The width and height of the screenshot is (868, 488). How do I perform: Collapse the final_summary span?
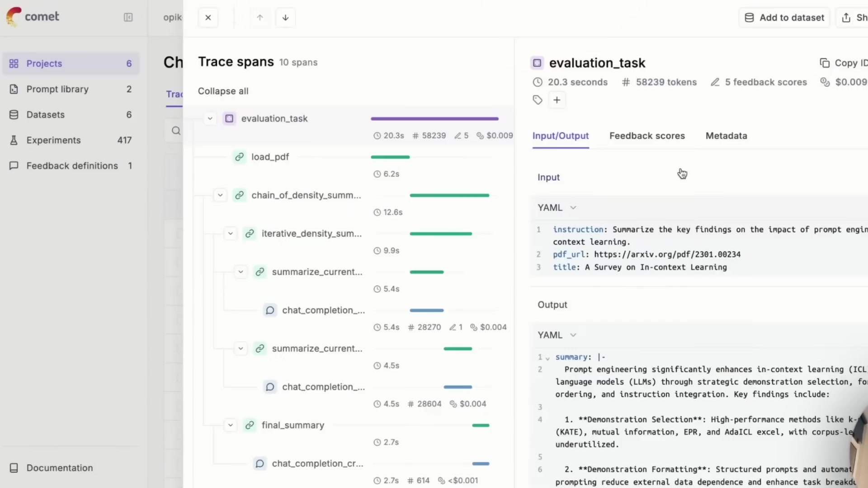[231, 425]
